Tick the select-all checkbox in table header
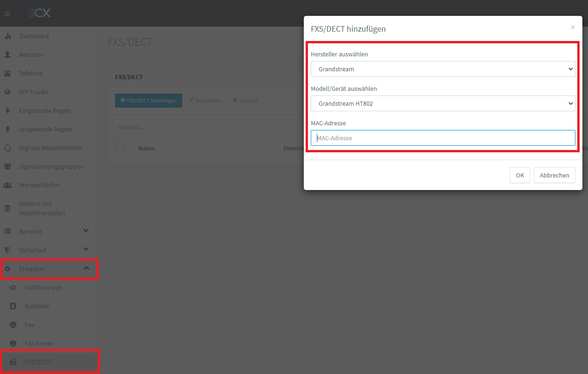This screenshot has height=374, width=588. [120, 147]
